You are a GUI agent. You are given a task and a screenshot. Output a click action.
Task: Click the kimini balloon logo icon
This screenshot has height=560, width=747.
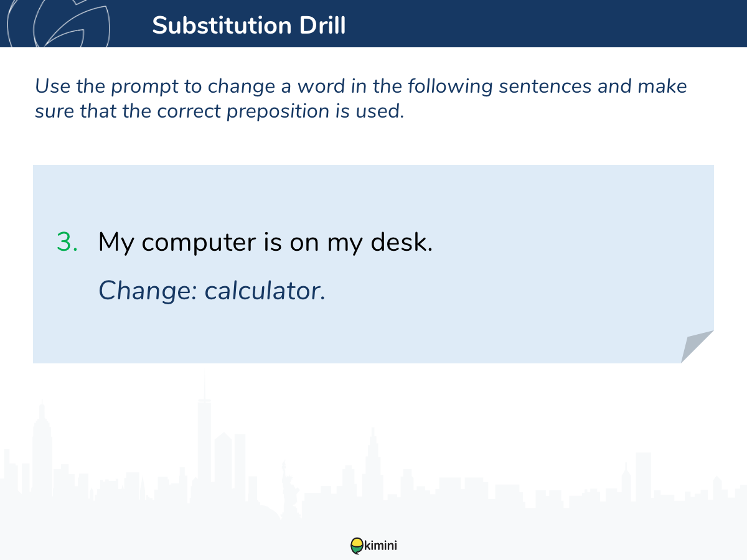pyautogui.click(x=357, y=546)
